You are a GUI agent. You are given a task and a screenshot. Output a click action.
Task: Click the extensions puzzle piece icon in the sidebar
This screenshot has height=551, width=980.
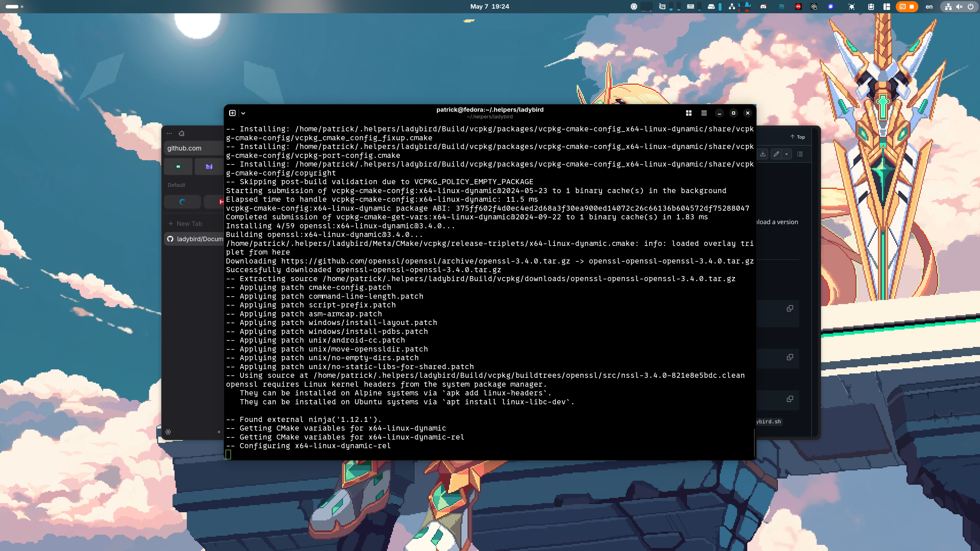coord(182,133)
